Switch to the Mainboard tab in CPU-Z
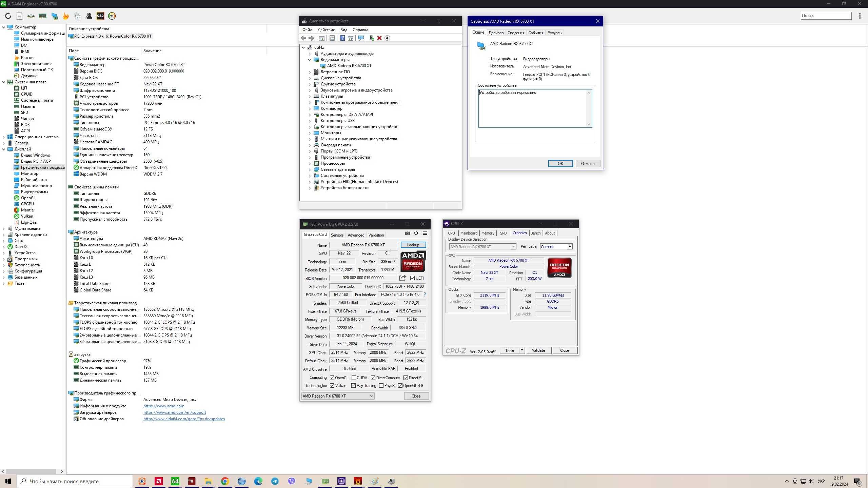The height and width of the screenshot is (488, 868). coord(469,233)
